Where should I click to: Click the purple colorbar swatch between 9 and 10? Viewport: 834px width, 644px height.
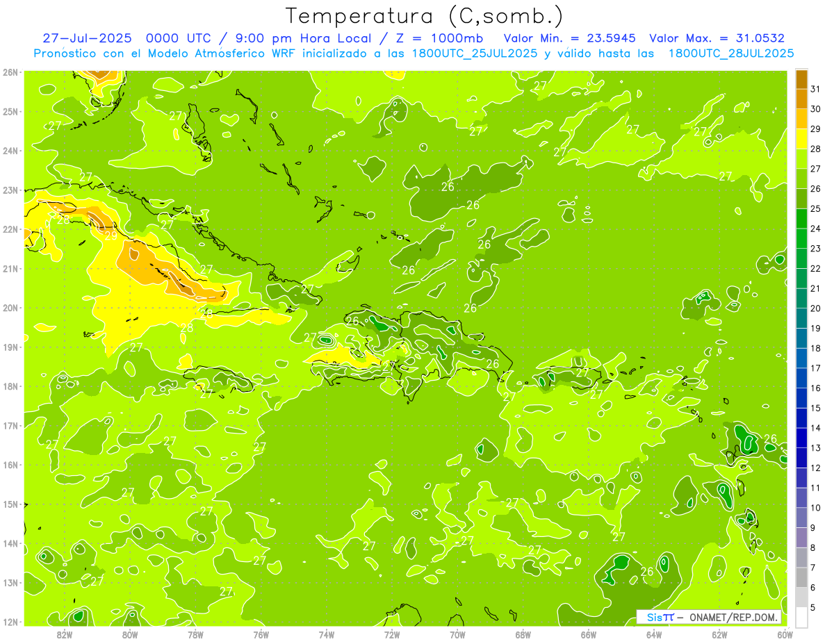801,518
